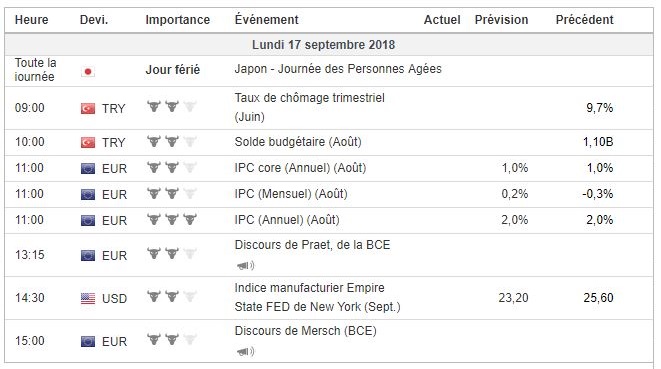The height and width of the screenshot is (369, 661).
Task: Sort by the Heure column header
Action: click(x=32, y=20)
